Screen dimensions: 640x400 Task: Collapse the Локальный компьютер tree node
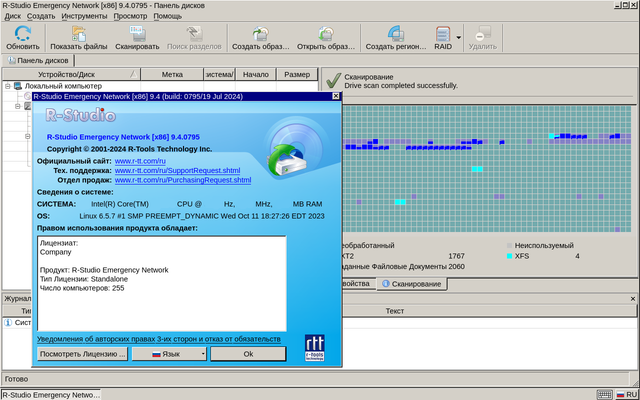(x=7, y=86)
